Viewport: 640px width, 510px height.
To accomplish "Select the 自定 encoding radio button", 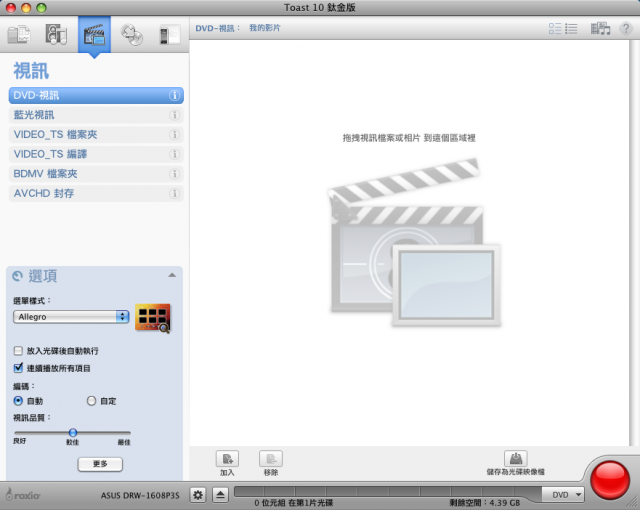I will 91,401.
